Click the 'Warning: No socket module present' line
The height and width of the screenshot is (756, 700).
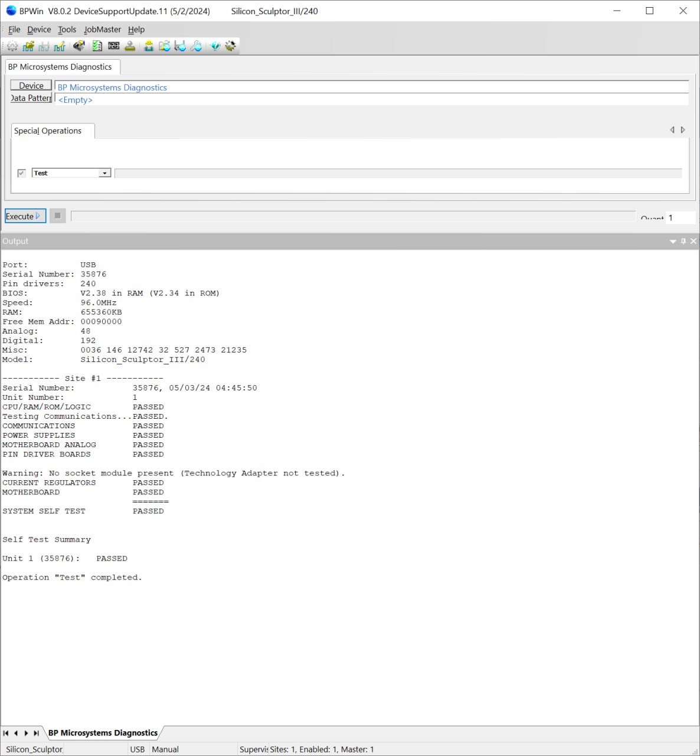click(174, 473)
